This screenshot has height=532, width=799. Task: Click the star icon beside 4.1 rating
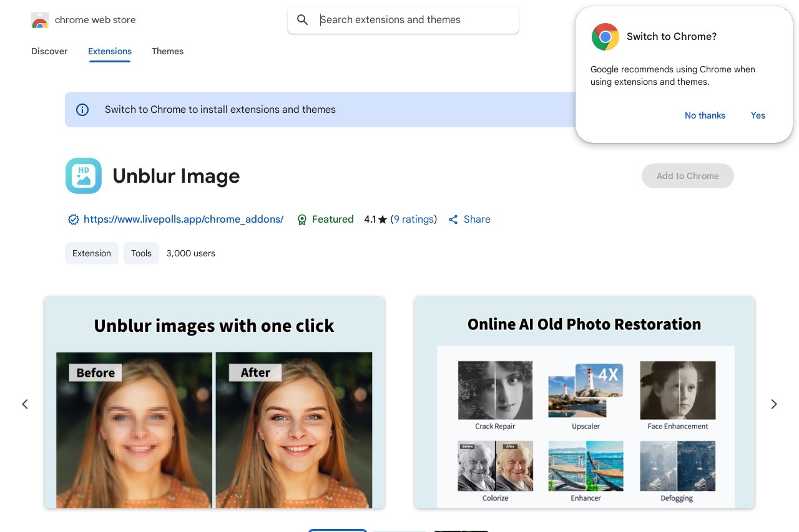click(383, 220)
